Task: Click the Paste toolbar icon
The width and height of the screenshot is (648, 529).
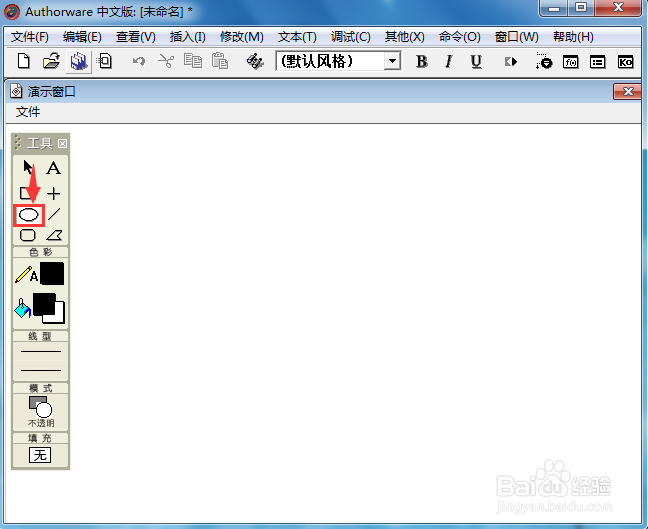Action: pyautogui.click(x=219, y=62)
